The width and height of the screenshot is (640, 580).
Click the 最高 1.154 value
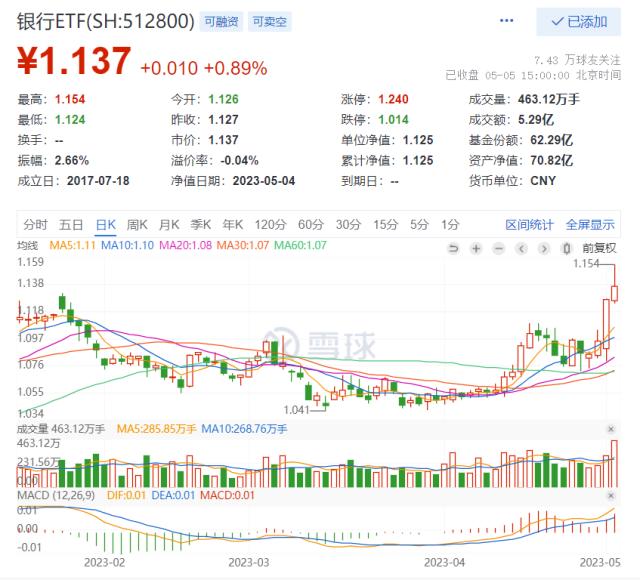(x=70, y=99)
